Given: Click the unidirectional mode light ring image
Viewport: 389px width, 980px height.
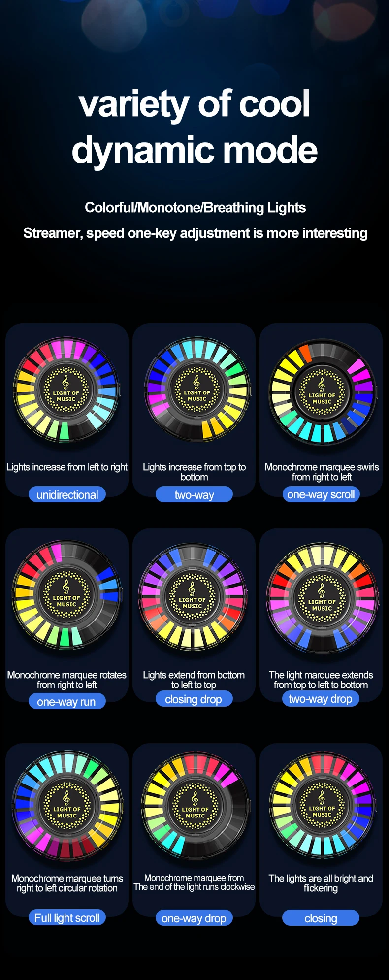Looking at the screenshot, I should coord(66,389).
